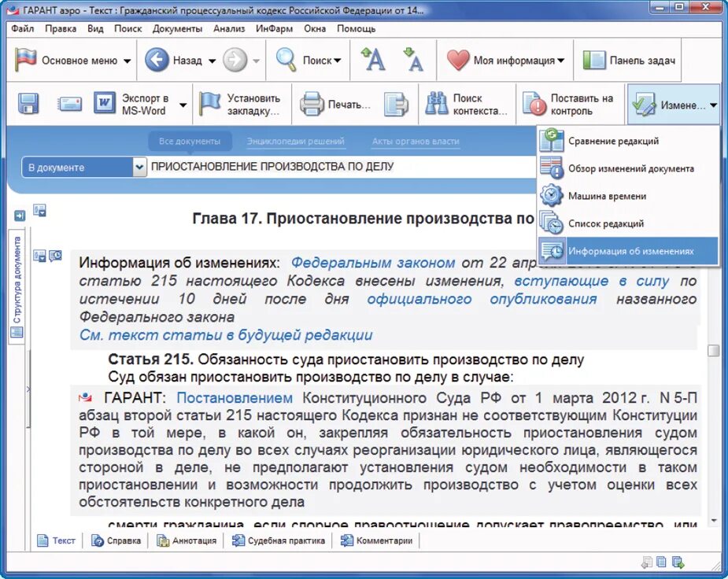Click the last status bar icon with green arrow
The width and height of the screenshot is (728, 579).
(678, 562)
